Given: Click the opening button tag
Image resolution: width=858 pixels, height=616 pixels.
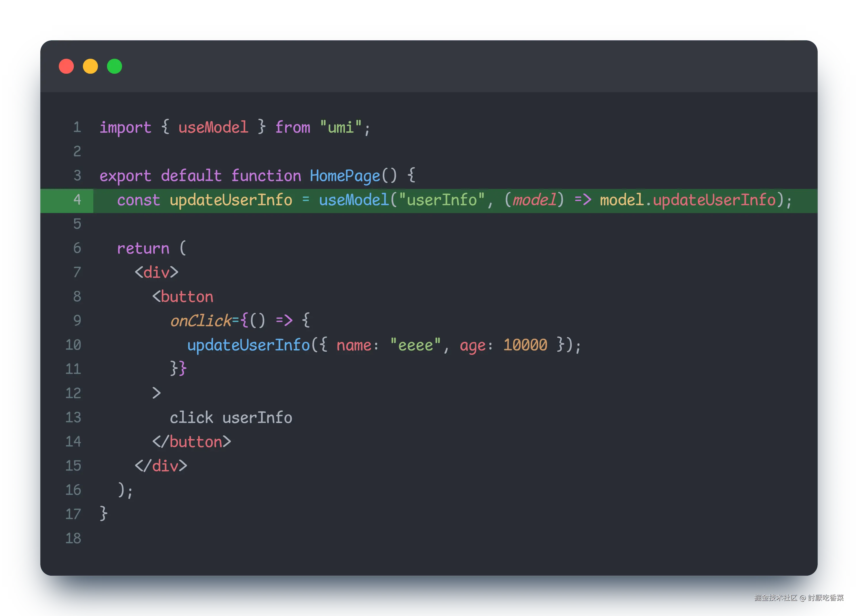Looking at the screenshot, I should [x=183, y=297].
